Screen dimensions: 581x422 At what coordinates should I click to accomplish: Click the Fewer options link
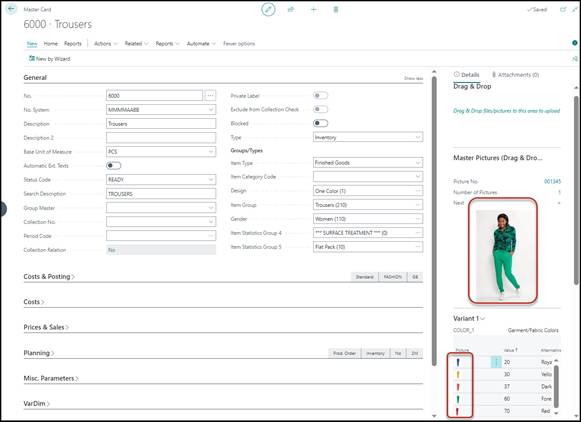pyautogui.click(x=239, y=44)
